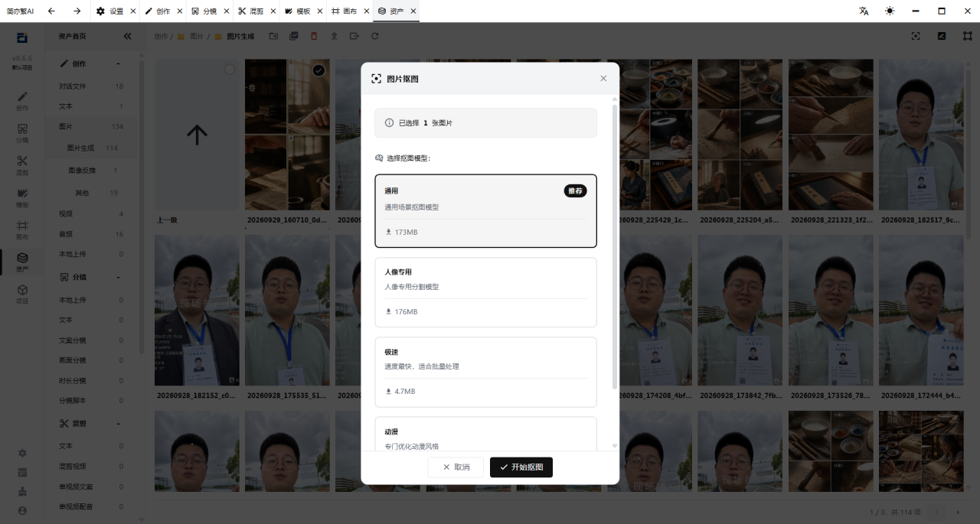Click the crop frame icon at top right

[x=967, y=36]
